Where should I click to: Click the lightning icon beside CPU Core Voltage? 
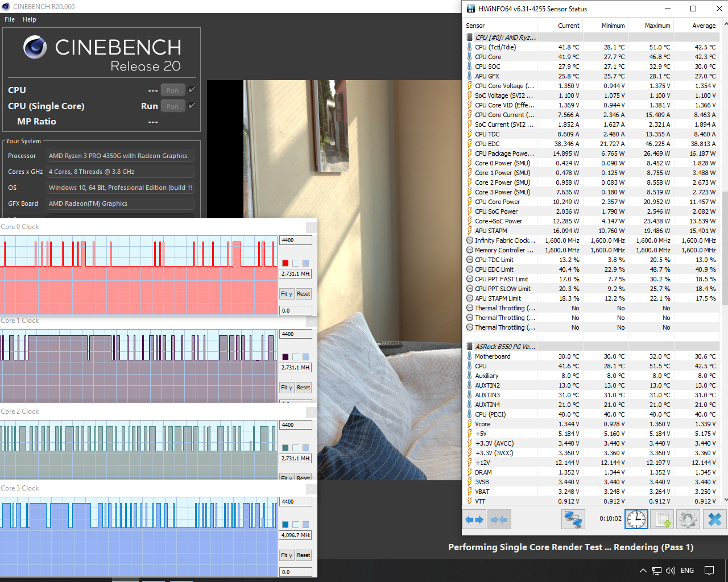pyautogui.click(x=470, y=86)
